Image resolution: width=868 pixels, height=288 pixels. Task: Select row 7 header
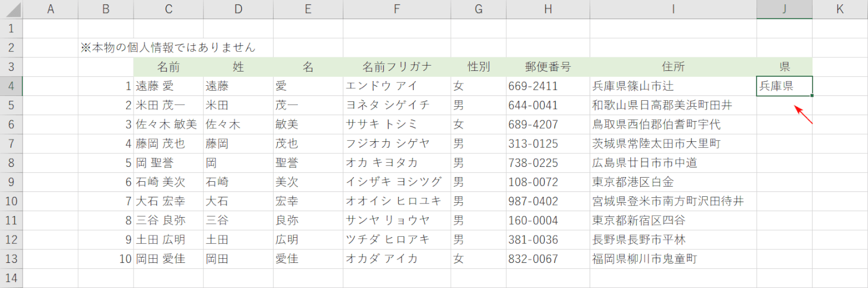(x=11, y=144)
